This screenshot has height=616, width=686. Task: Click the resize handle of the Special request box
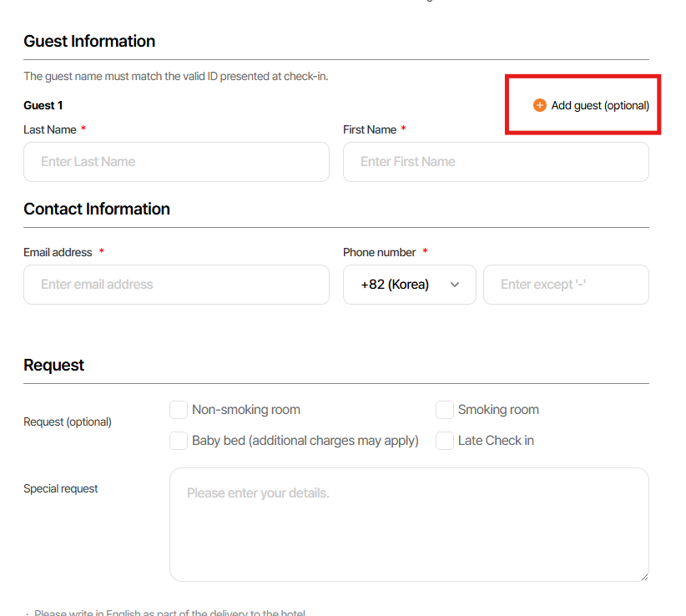(x=643, y=576)
